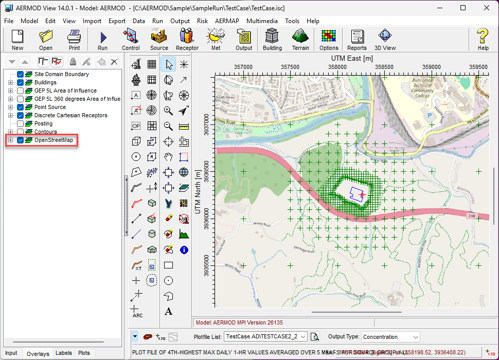
Task: Click the red ellipse contour icon in bottom bar
Action: click(148, 337)
